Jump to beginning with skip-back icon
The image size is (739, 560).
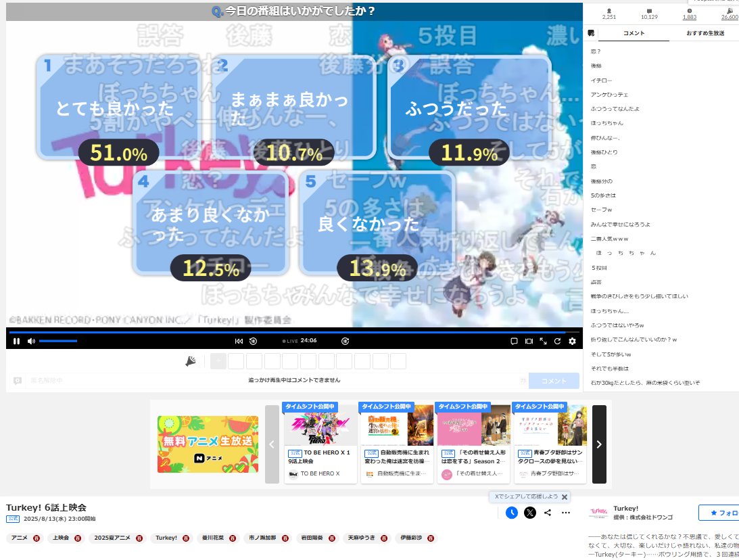tap(239, 342)
